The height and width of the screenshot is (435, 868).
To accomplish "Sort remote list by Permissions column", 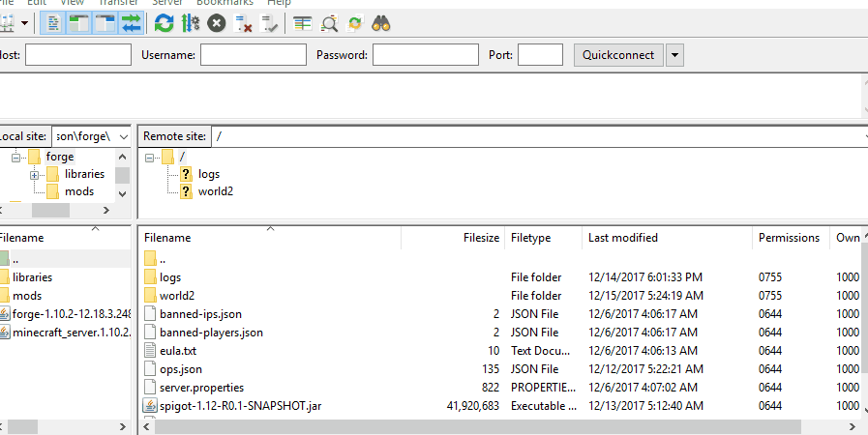I will tap(791, 238).
